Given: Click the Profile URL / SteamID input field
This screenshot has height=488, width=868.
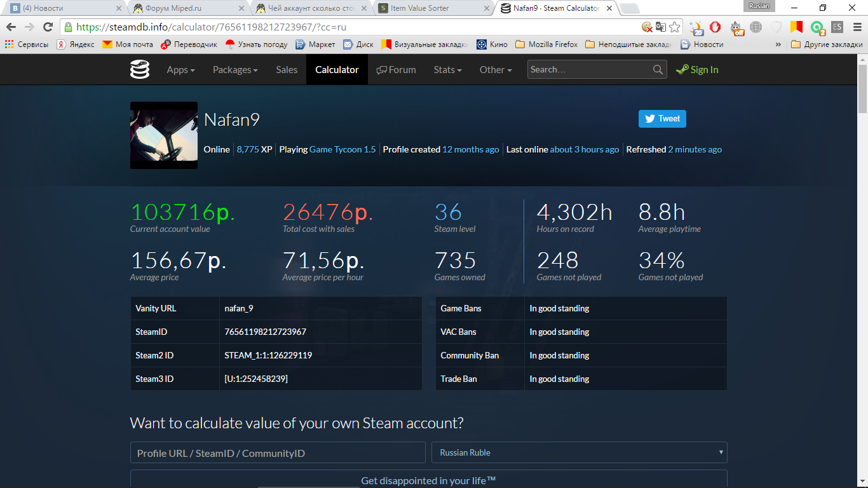Looking at the screenshot, I should pyautogui.click(x=278, y=452).
